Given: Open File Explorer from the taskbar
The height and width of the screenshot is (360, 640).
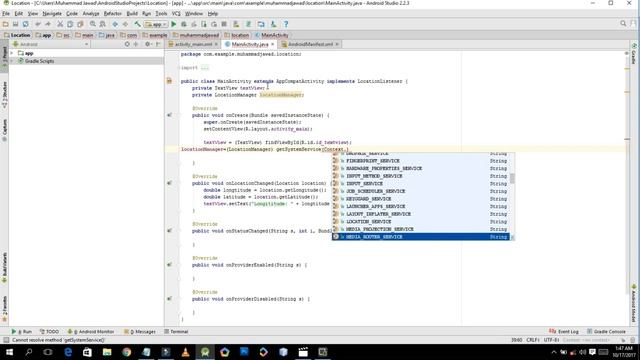Looking at the screenshot, I should (107, 352).
